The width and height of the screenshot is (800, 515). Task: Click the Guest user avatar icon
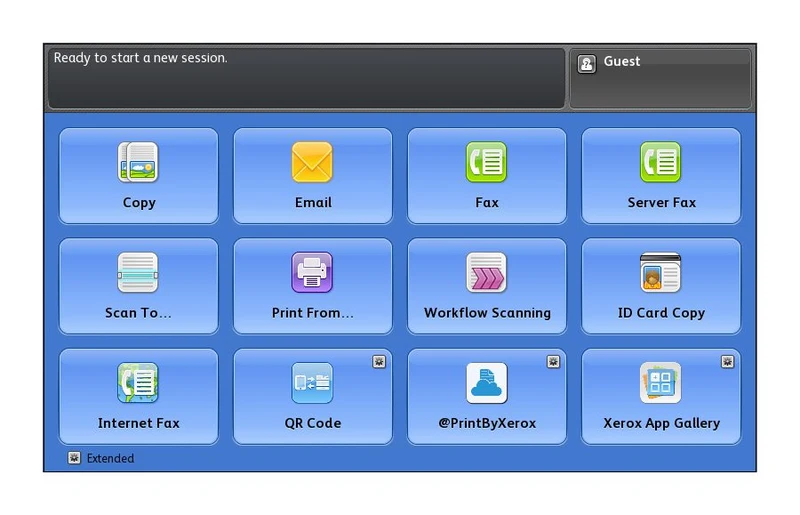tap(587, 64)
